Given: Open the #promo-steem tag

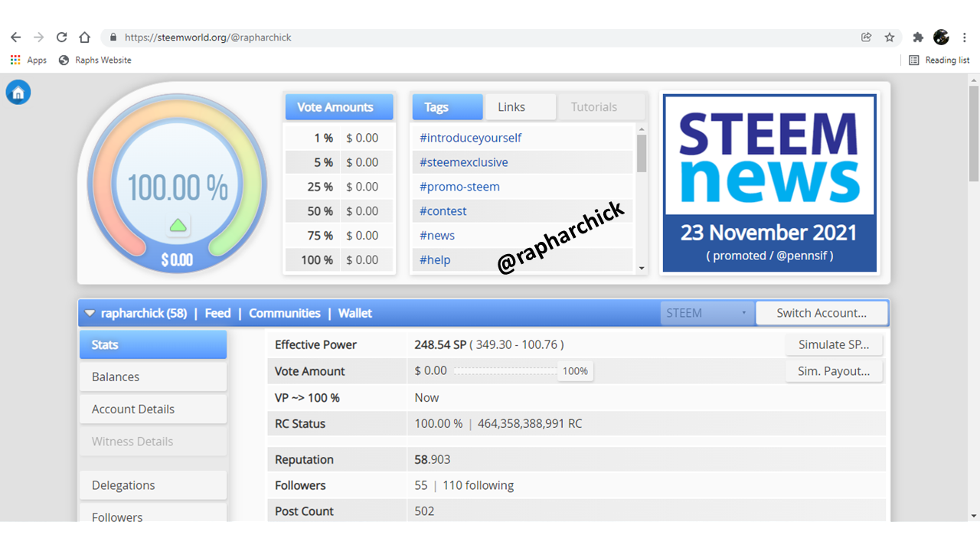Looking at the screenshot, I should 459,187.
